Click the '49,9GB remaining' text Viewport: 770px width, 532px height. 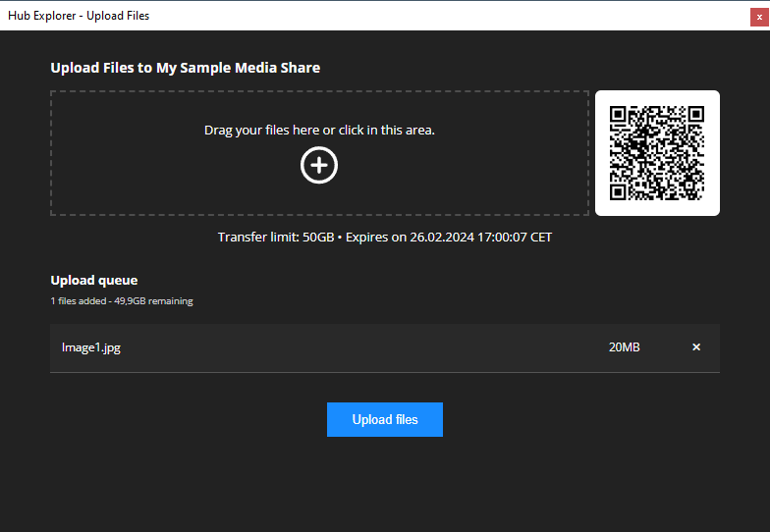click(154, 301)
